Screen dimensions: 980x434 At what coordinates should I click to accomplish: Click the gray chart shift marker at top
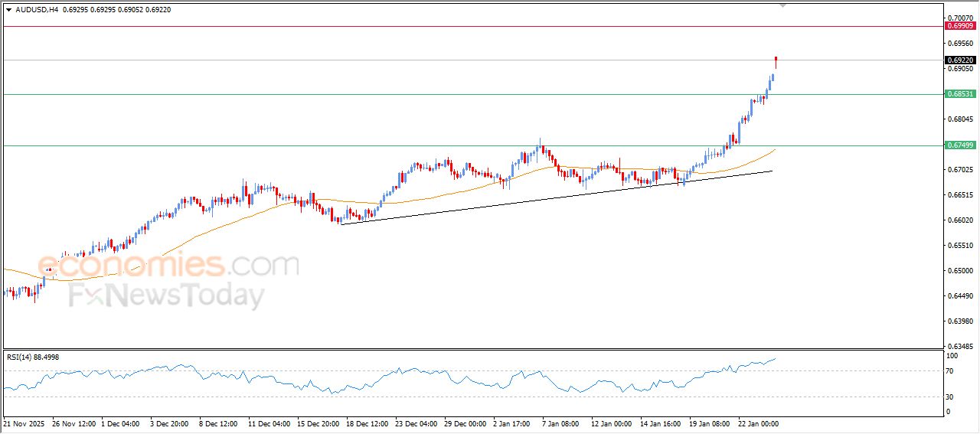click(782, 5)
